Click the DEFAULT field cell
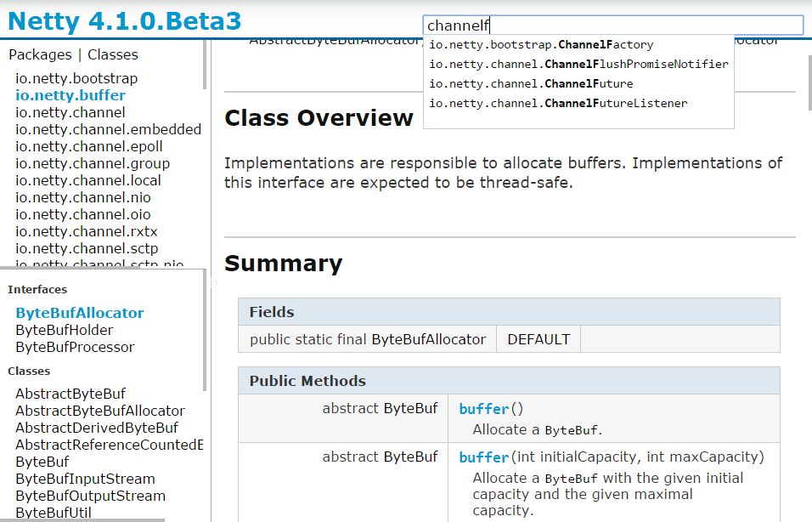Screen dimensions: 812x522 539,339
